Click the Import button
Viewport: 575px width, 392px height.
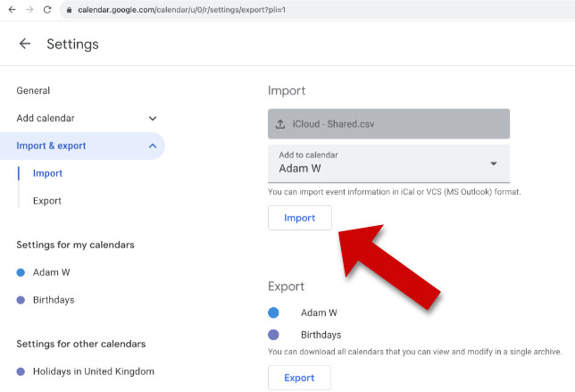coord(300,218)
